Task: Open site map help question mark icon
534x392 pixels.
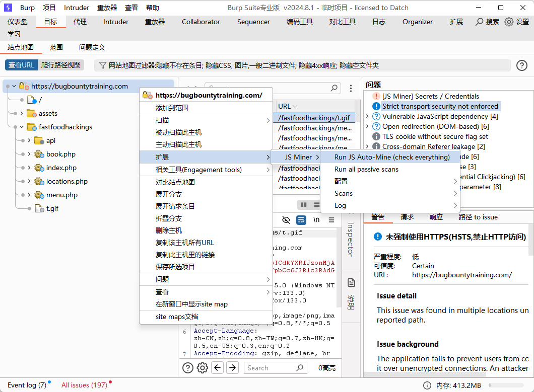Action: pyautogui.click(x=522, y=65)
